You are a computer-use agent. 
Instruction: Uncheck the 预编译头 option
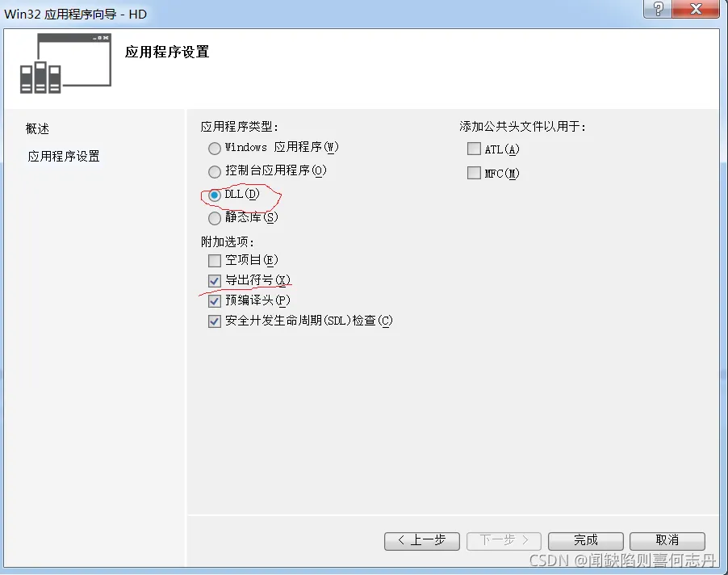pyautogui.click(x=214, y=301)
